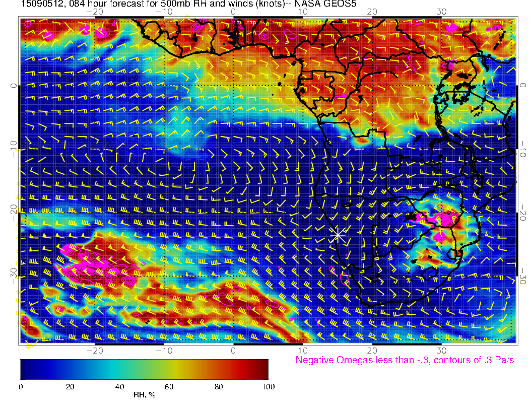Click the '-10' longitude label on the bottom axis
532x411 pixels.
tap(164, 351)
